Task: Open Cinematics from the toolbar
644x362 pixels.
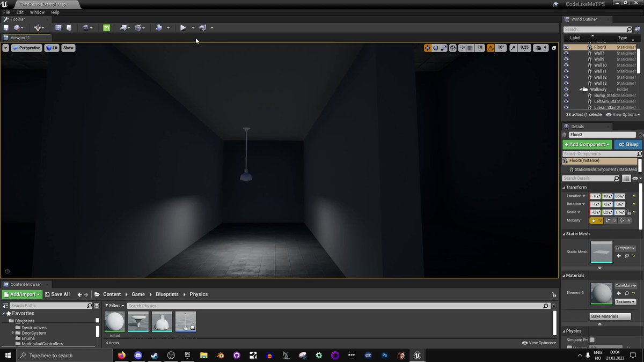Action: pyautogui.click(x=139, y=27)
